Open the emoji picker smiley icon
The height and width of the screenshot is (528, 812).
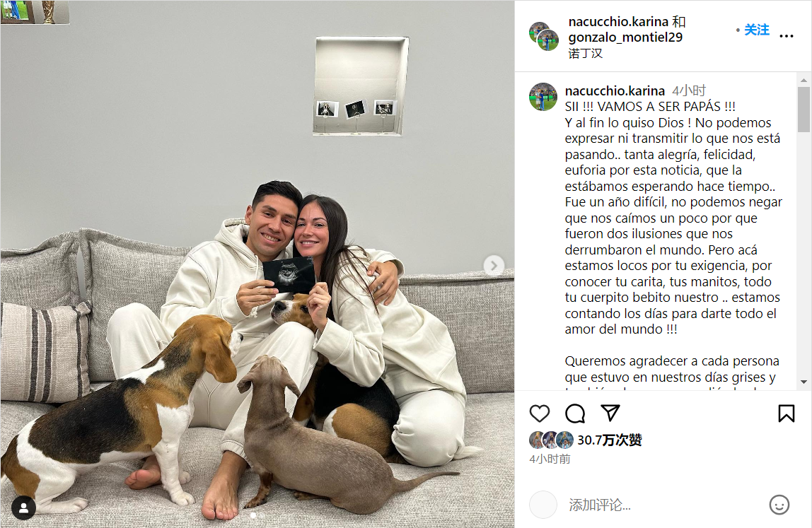coord(779,505)
